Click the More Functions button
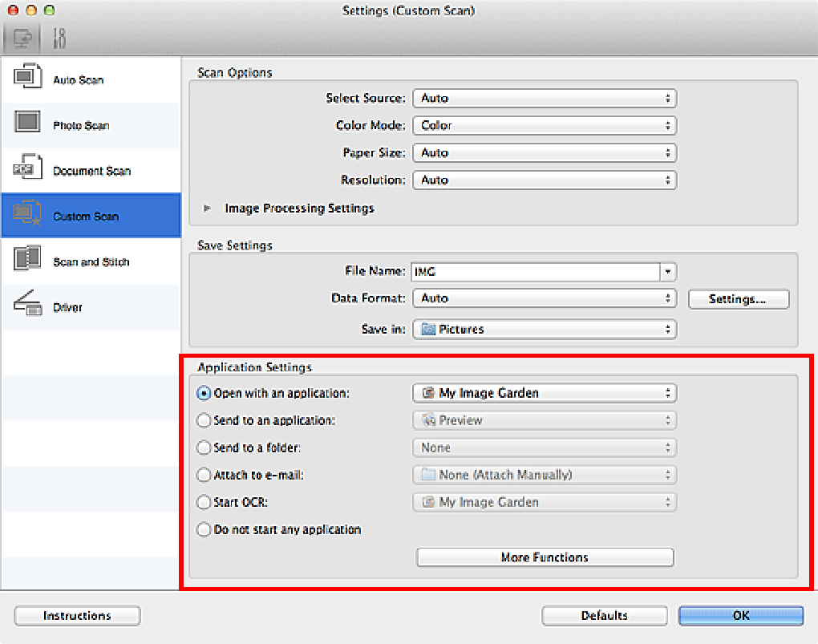 [x=545, y=557]
